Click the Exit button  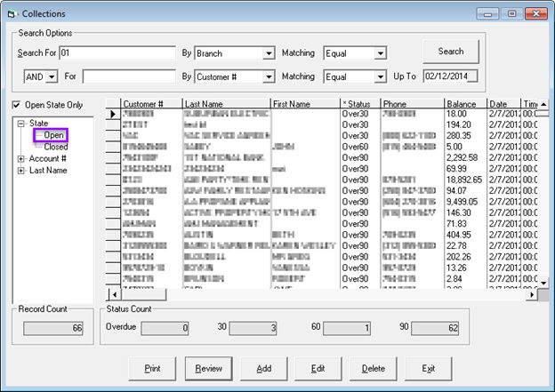pyautogui.click(x=429, y=369)
